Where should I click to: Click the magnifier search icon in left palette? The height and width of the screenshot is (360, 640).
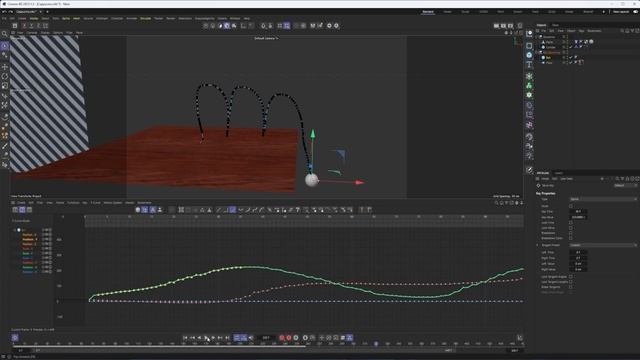(4, 34)
